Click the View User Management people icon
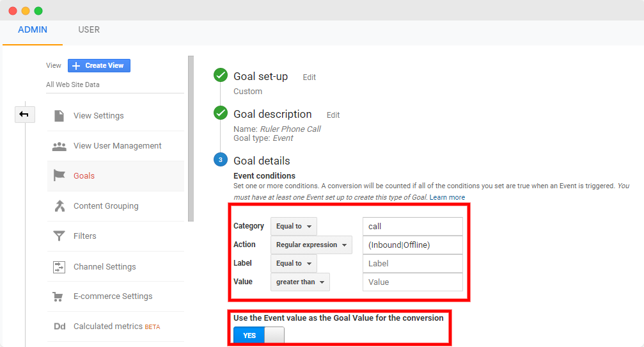644x347 pixels. [59, 146]
